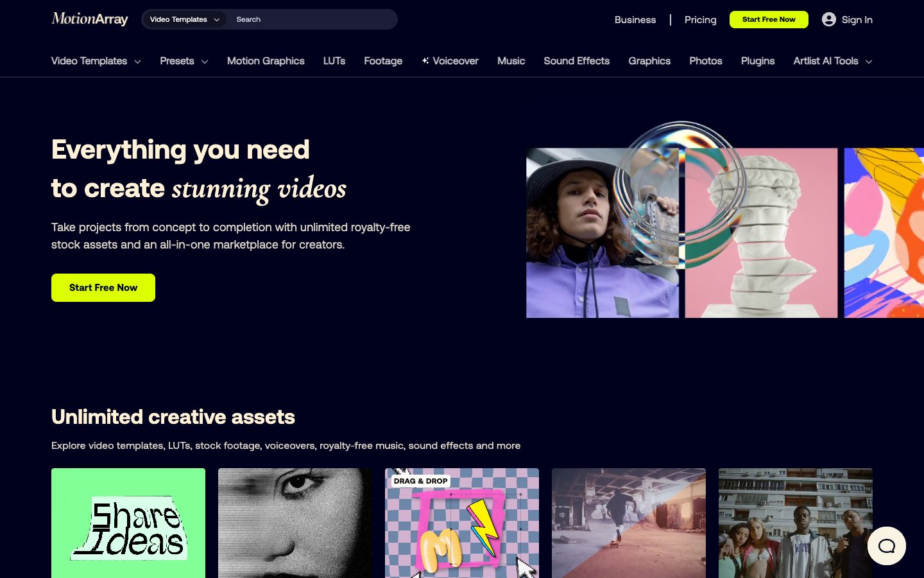Open the chat support bubble
The image size is (924, 578).
click(887, 546)
